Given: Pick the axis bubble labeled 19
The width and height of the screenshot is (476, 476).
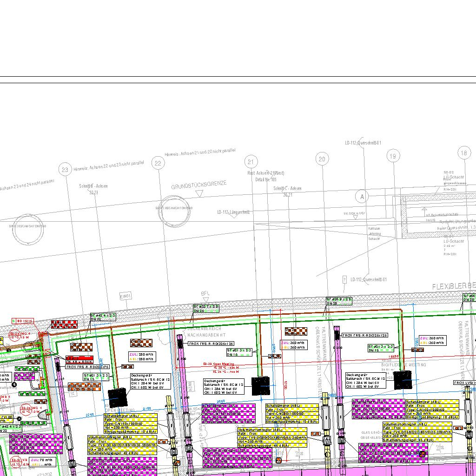Looking at the screenshot, I should pos(393,156).
